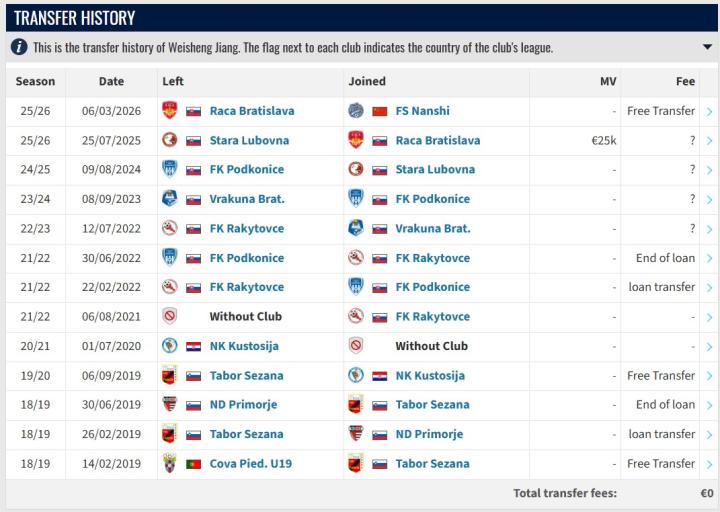This screenshot has height=512, width=720.
Task: Click the Season column header
Action: tap(36, 81)
